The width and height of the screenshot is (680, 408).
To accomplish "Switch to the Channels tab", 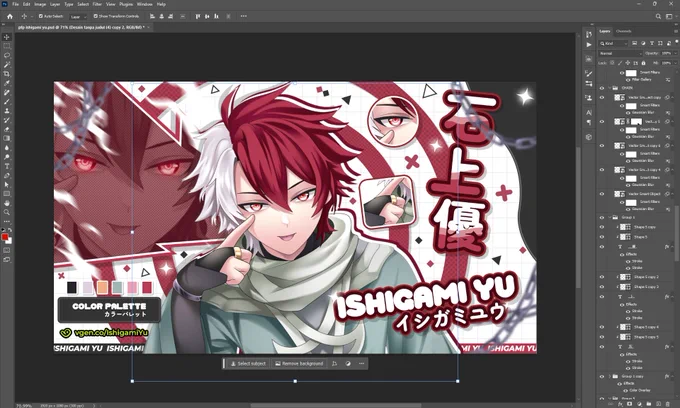I will [623, 31].
